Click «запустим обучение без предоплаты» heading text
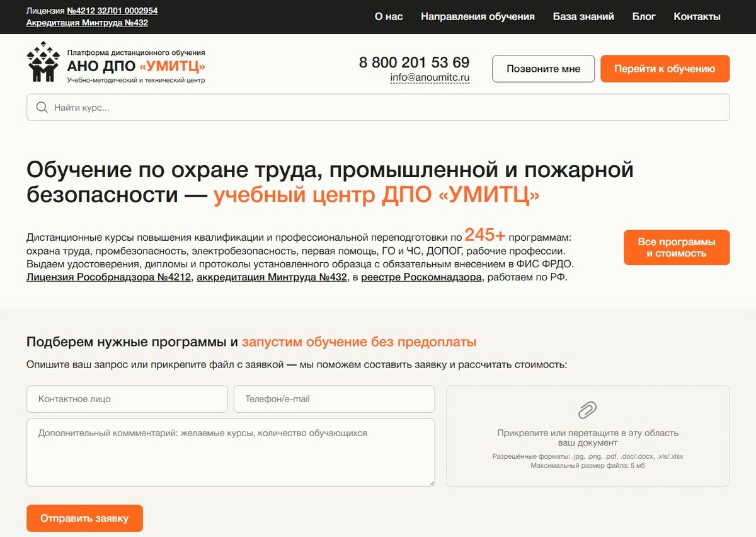Image resolution: width=756 pixels, height=537 pixels. click(x=359, y=342)
